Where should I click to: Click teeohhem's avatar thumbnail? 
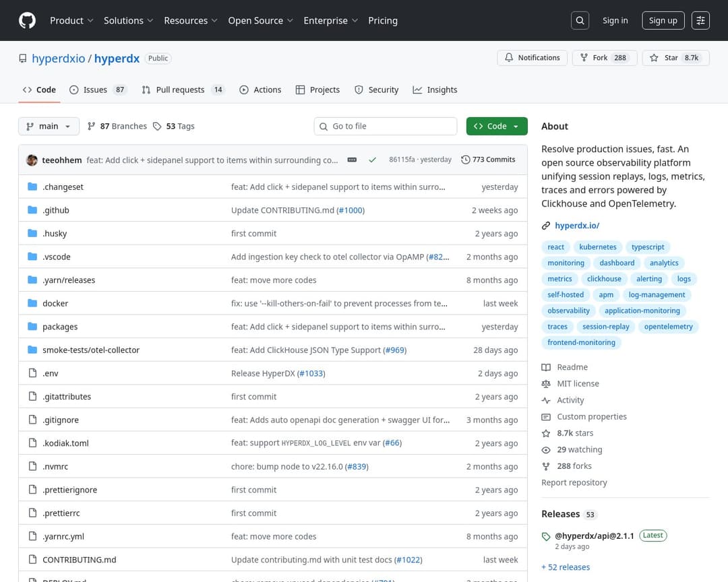point(32,160)
